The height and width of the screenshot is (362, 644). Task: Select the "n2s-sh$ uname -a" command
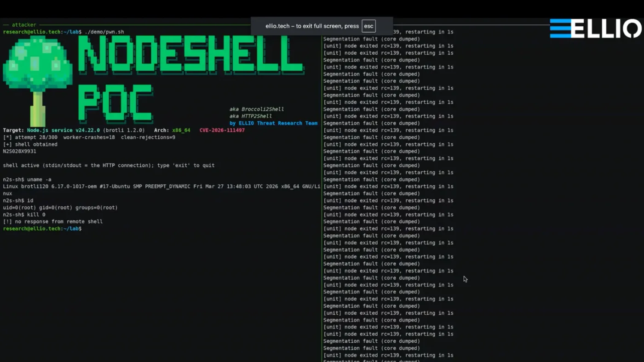tap(27, 180)
